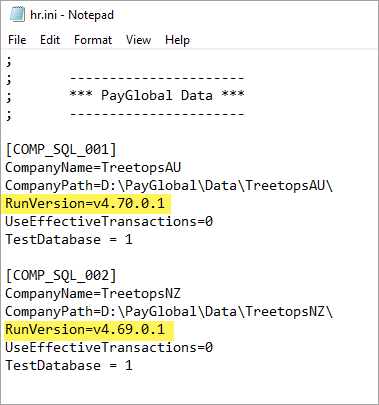Open the File menu

point(17,40)
